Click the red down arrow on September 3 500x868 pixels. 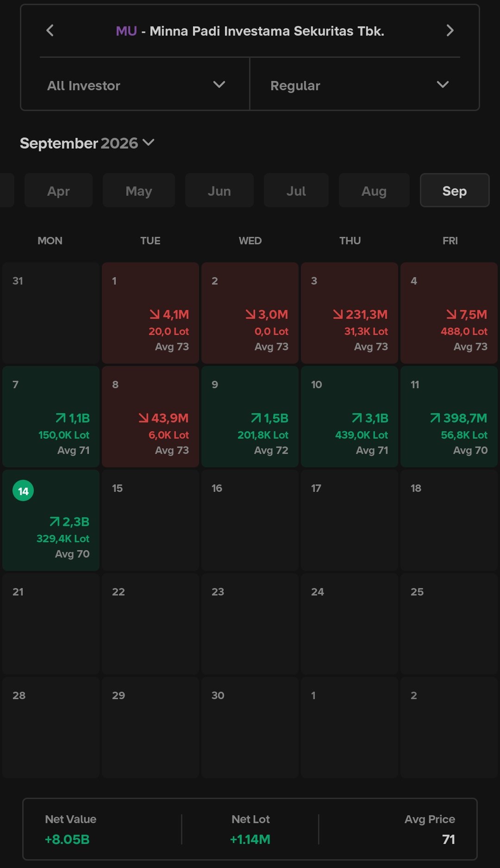(x=338, y=315)
